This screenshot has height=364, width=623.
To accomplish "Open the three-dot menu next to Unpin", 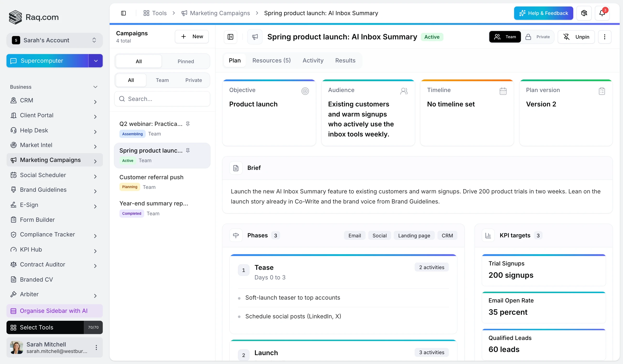I will click(604, 37).
